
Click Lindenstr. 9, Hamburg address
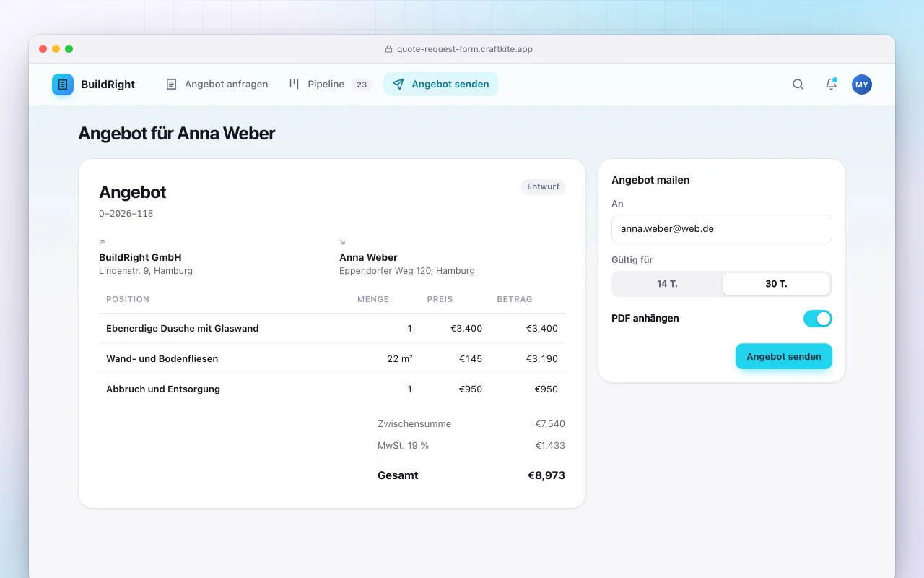point(146,271)
